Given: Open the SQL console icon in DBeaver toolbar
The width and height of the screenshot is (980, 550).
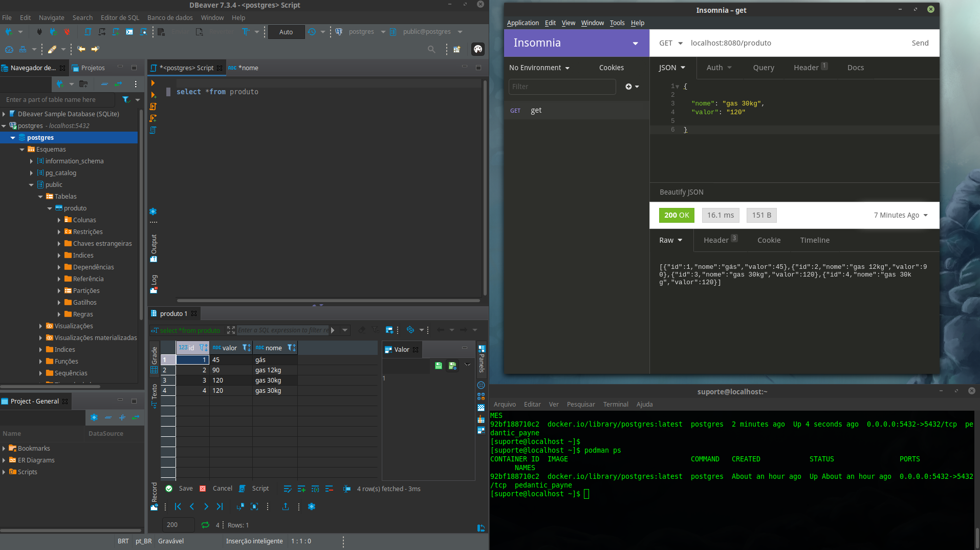Looking at the screenshot, I should pos(129,32).
